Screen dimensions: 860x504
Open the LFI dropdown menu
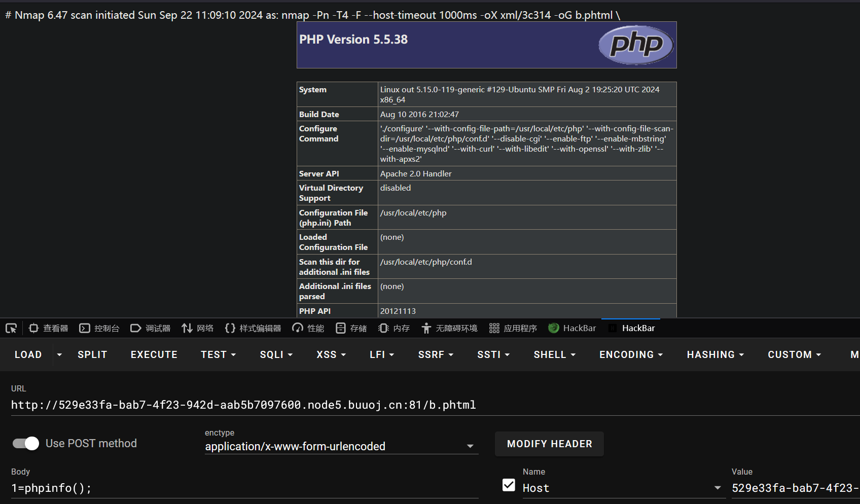382,354
